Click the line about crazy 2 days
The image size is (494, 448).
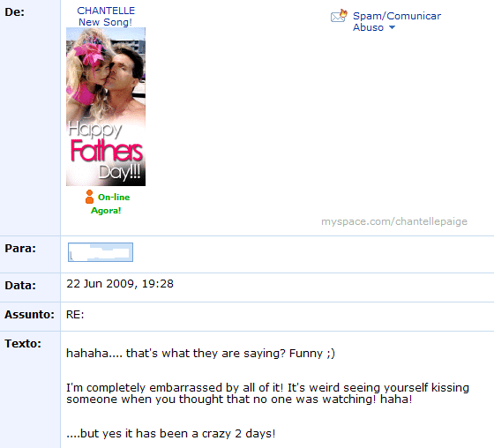pos(171,434)
